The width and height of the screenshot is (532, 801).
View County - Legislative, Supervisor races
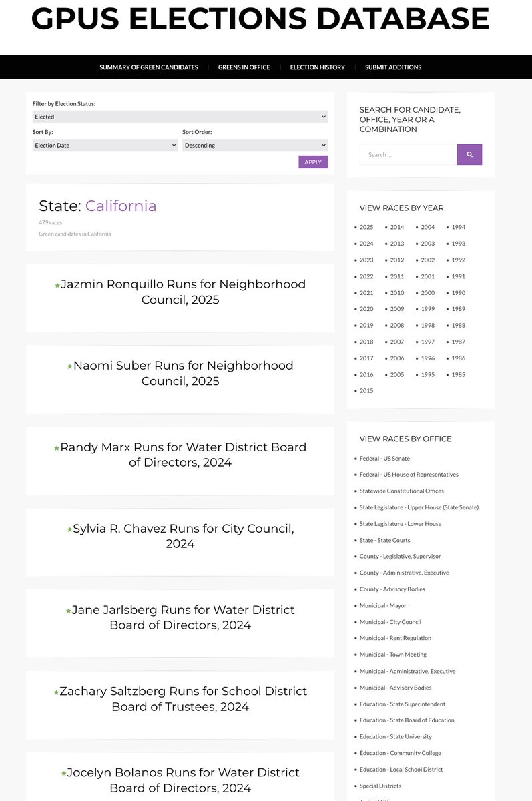(401, 556)
